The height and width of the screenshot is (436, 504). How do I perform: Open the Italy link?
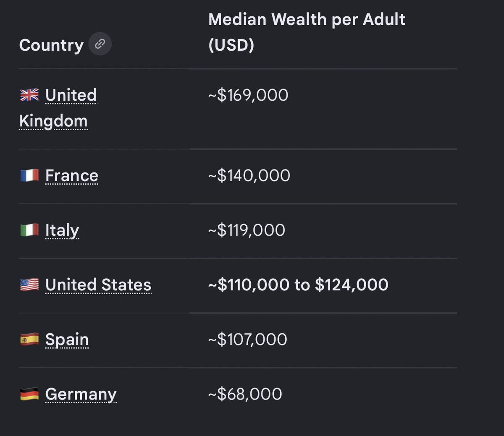tap(62, 230)
